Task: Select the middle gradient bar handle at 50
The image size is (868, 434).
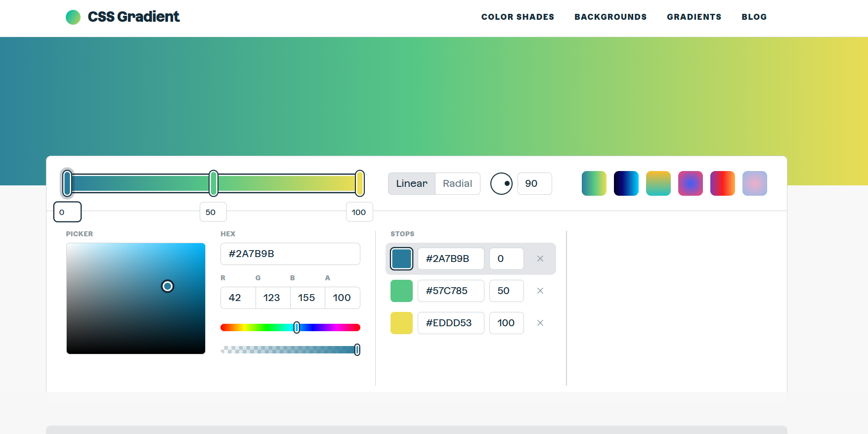Action: [214, 183]
